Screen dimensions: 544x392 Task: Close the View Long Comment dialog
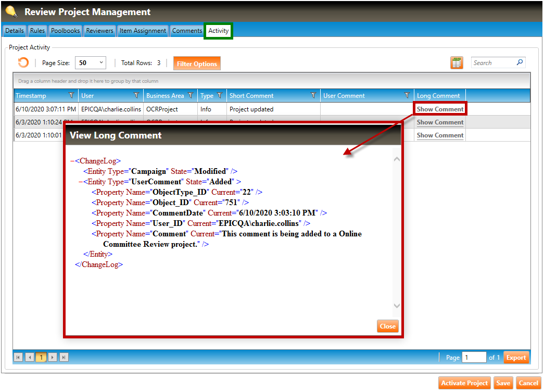tap(387, 326)
